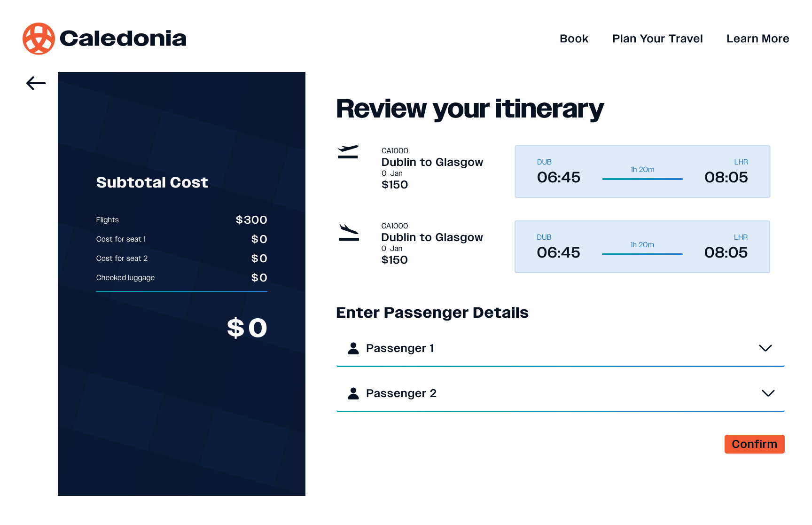Click the Caledonia globe logo icon
Image resolution: width=812 pixels, height=525 pixels.
coord(39,39)
